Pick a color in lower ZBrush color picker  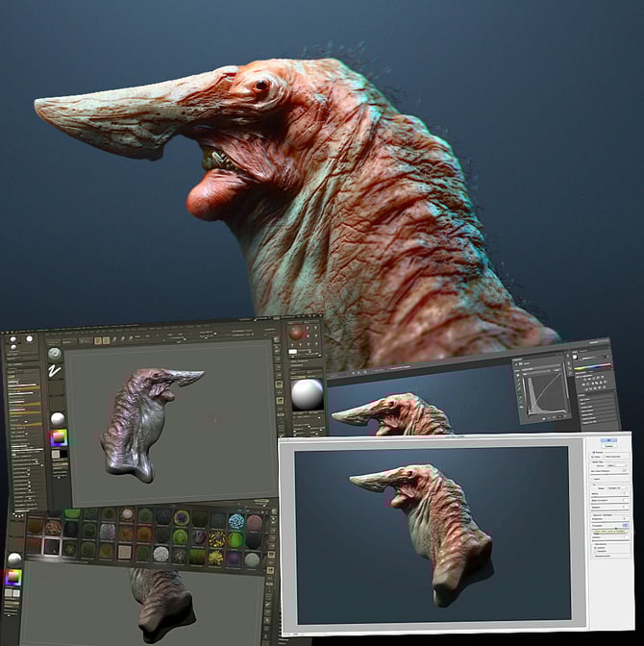click(12, 578)
